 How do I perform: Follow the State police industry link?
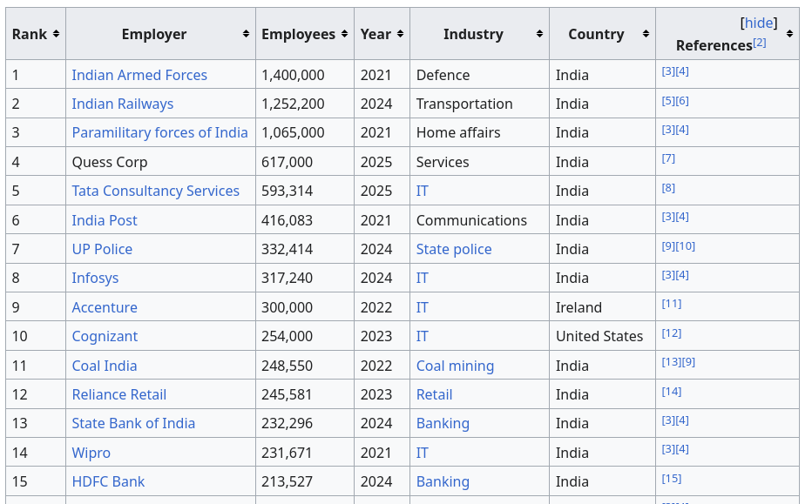(x=453, y=249)
